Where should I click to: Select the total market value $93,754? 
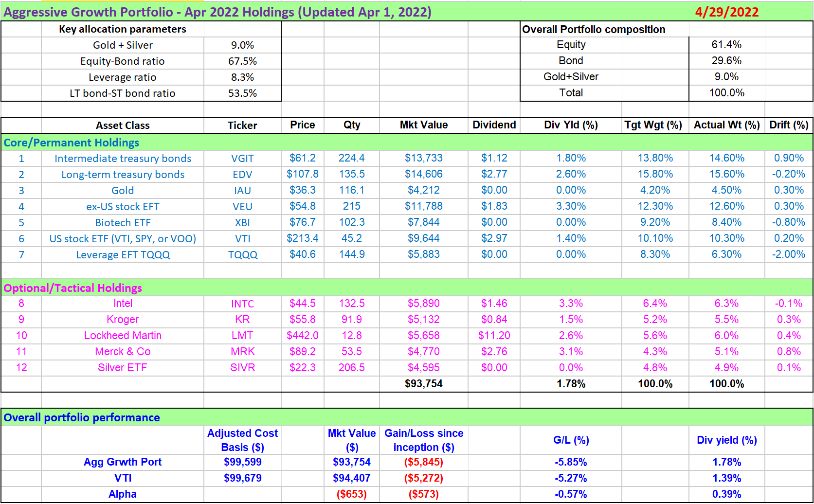[x=423, y=383]
